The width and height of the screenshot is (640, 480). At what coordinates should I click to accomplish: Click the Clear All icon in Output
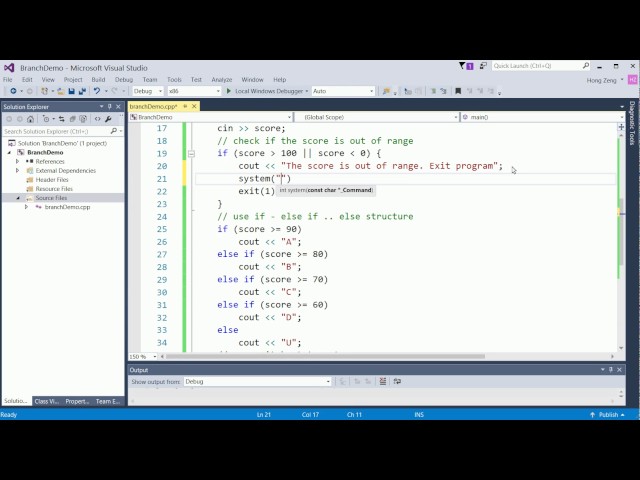[382, 381]
